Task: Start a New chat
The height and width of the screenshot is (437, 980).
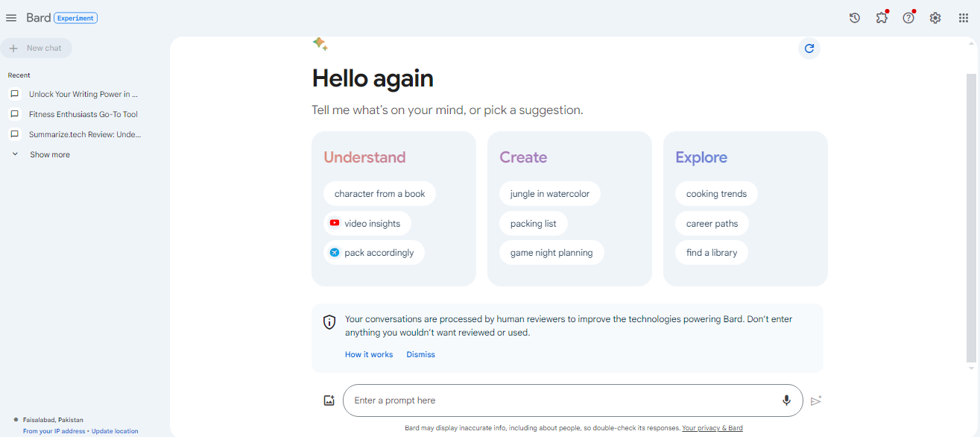Action: (x=36, y=48)
